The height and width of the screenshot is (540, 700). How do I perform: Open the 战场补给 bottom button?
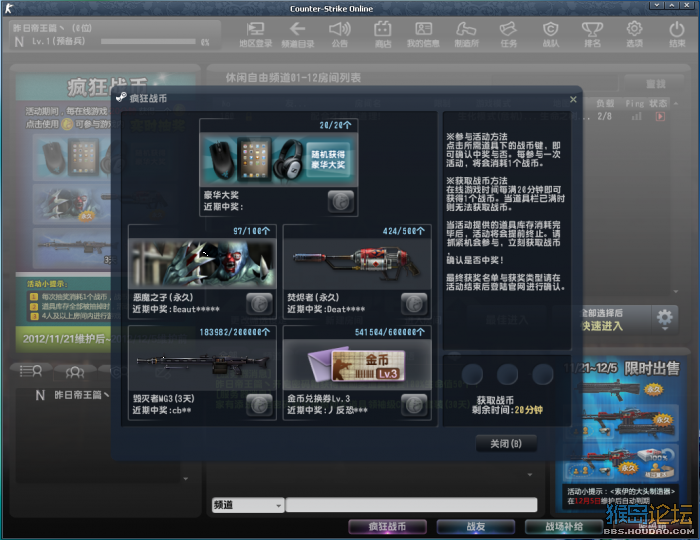pyautogui.click(x=564, y=527)
